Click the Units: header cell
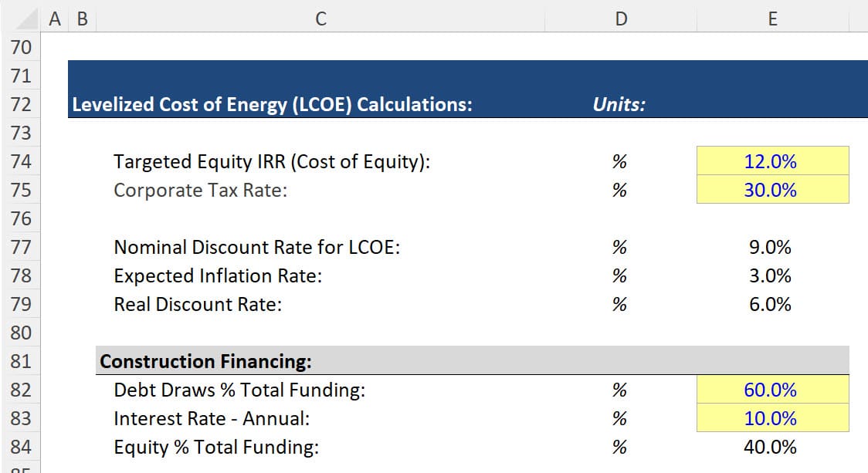Screen dimensions: 868x473 (620, 104)
